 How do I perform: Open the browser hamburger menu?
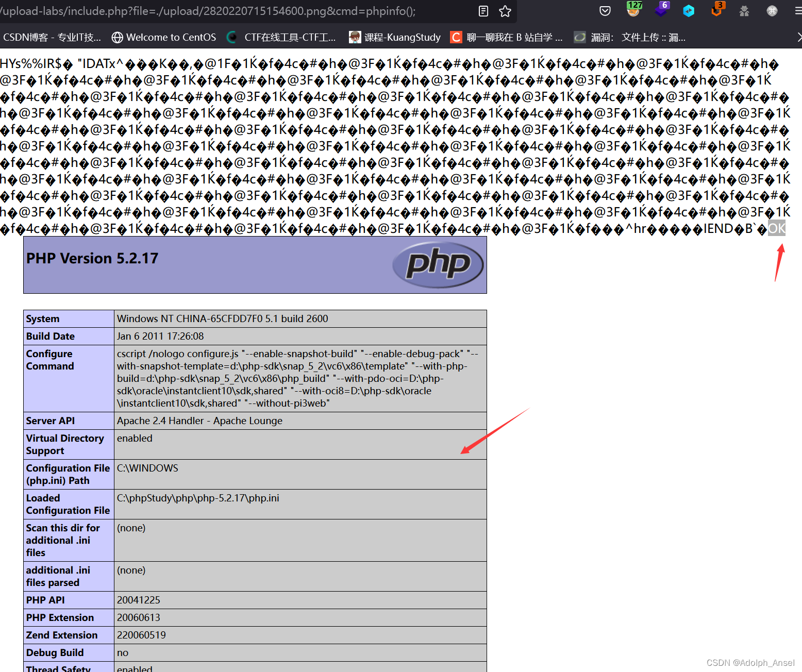[x=798, y=11]
